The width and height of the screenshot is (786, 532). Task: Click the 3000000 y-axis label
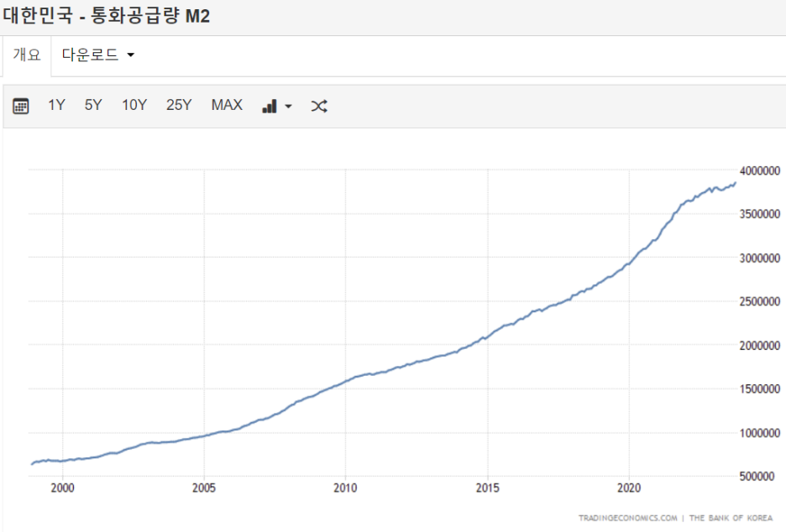point(760,258)
